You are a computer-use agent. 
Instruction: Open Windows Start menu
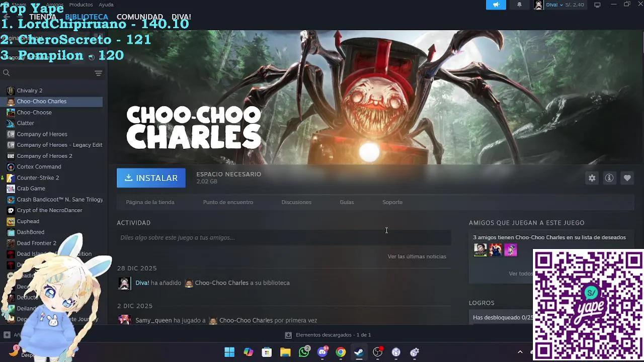(x=229, y=352)
